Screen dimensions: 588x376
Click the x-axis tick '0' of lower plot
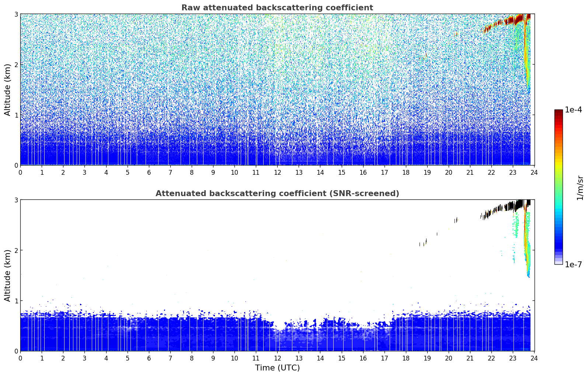coord(20,358)
